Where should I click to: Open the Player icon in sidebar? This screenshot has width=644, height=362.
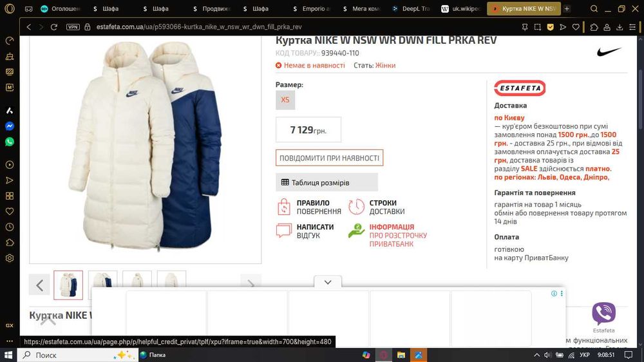point(10,165)
